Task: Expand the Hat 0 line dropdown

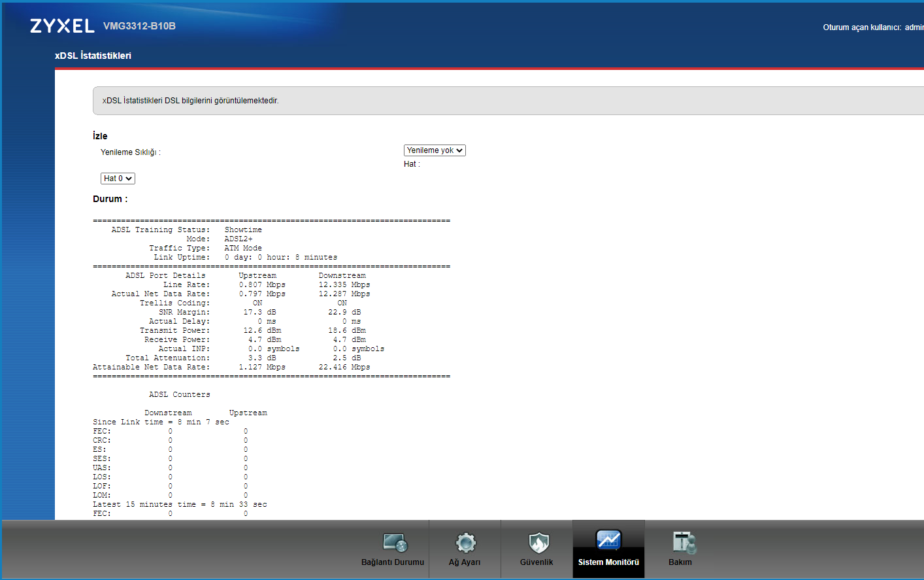Action: click(118, 179)
